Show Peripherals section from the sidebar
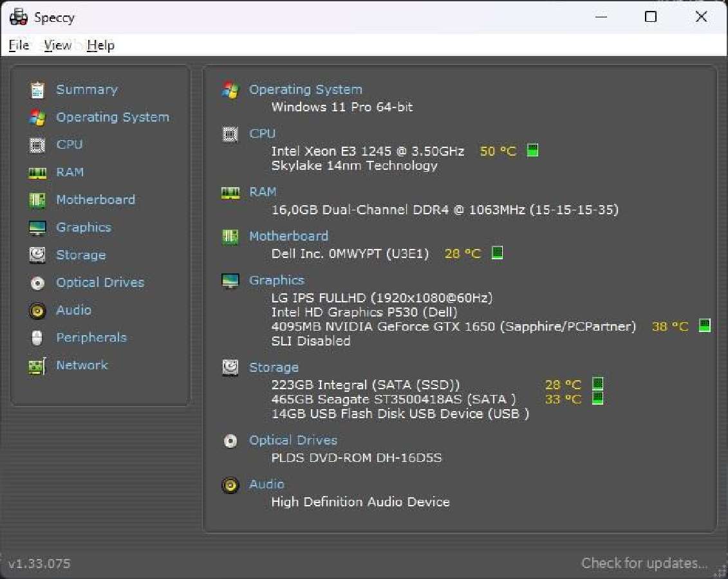The height and width of the screenshot is (579, 728). click(91, 338)
